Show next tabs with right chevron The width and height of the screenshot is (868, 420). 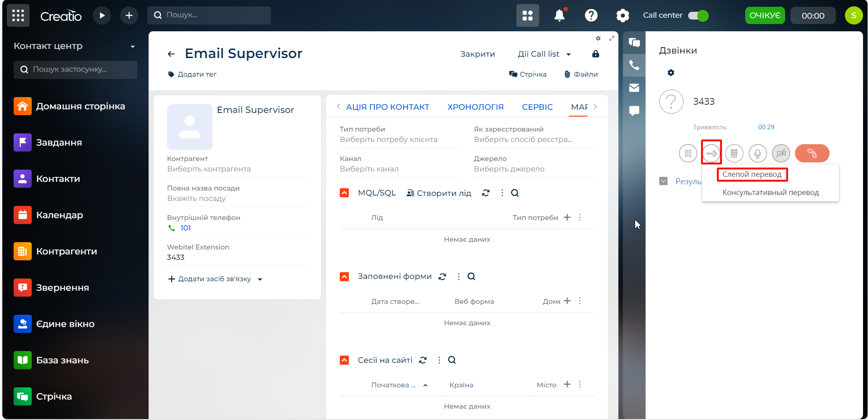(x=595, y=107)
